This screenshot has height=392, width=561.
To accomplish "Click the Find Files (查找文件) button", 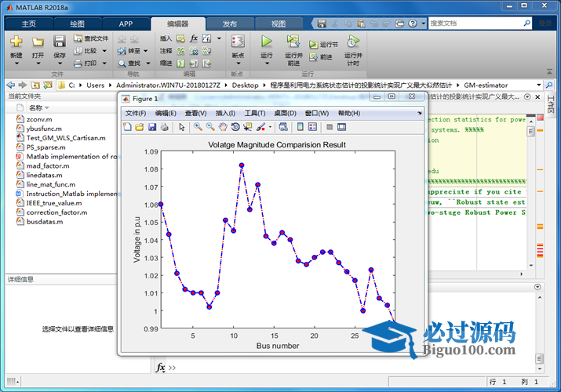I will tap(91, 38).
